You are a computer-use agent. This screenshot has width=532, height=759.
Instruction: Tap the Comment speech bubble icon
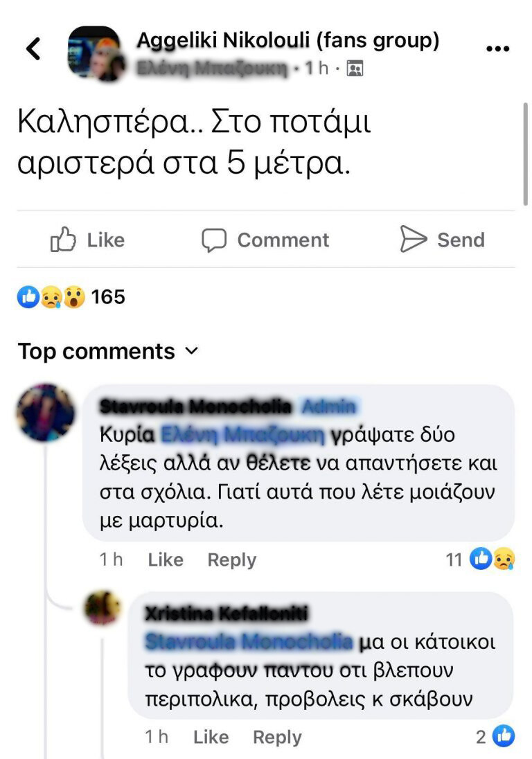click(213, 240)
